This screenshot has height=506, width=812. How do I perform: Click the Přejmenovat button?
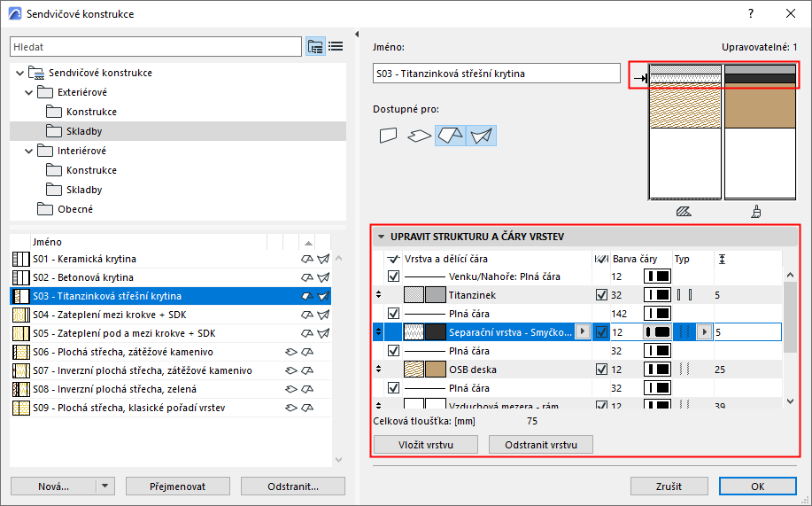tap(178, 487)
